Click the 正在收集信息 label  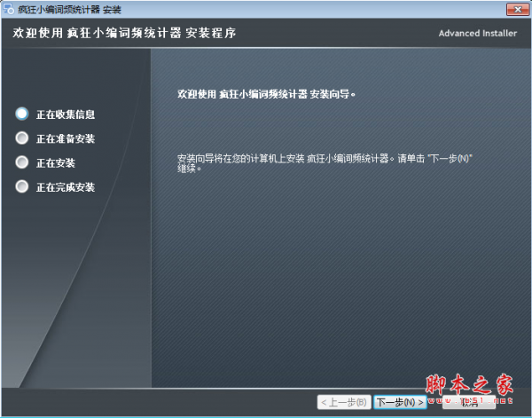coord(66,114)
